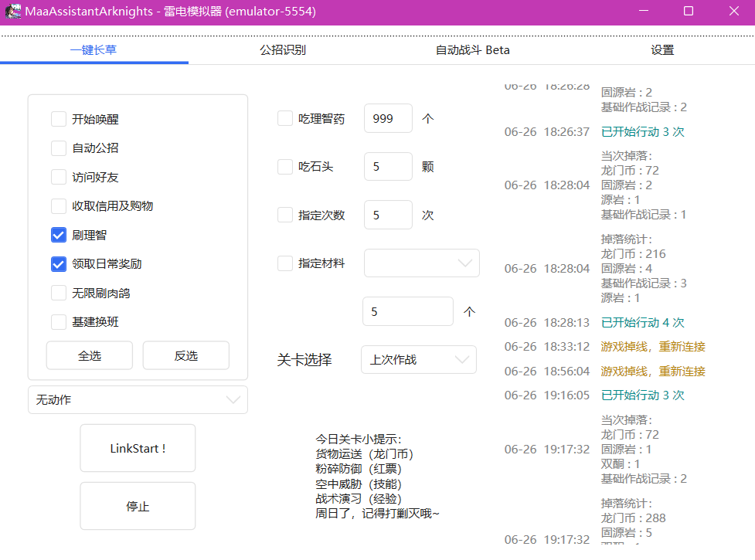Open the 公招识别 tab
The width and height of the screenshot is (755, 560).
coord(283,50)
